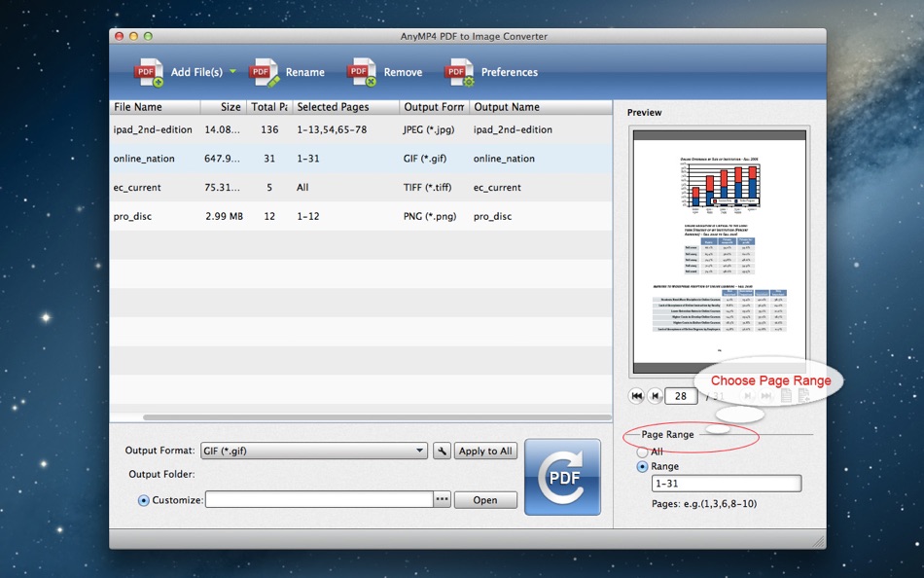924x578 pixels.
Task: Click the Customize output path field
Action: pyautogui.click(x=319, y=499)
